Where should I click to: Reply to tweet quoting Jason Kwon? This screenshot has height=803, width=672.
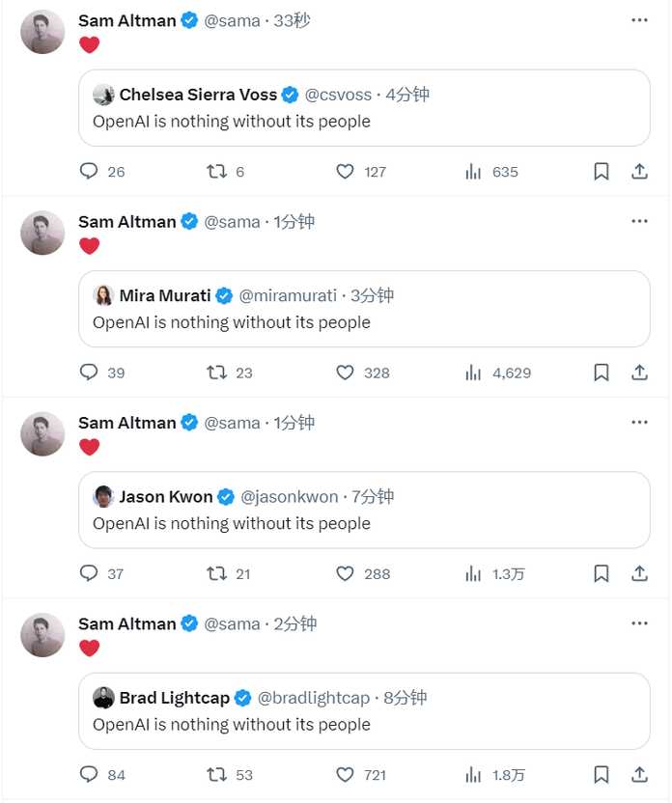89,573
